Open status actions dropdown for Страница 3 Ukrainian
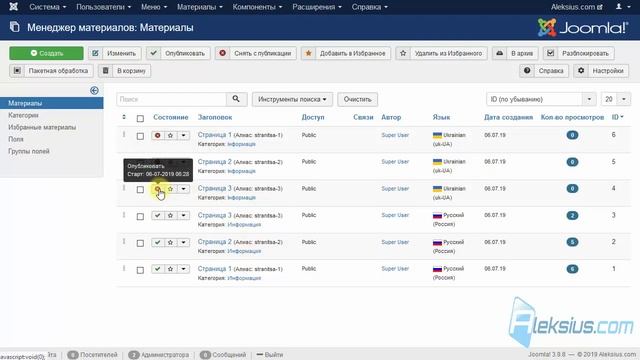This screenshot has width=640, height=360. 184,189
